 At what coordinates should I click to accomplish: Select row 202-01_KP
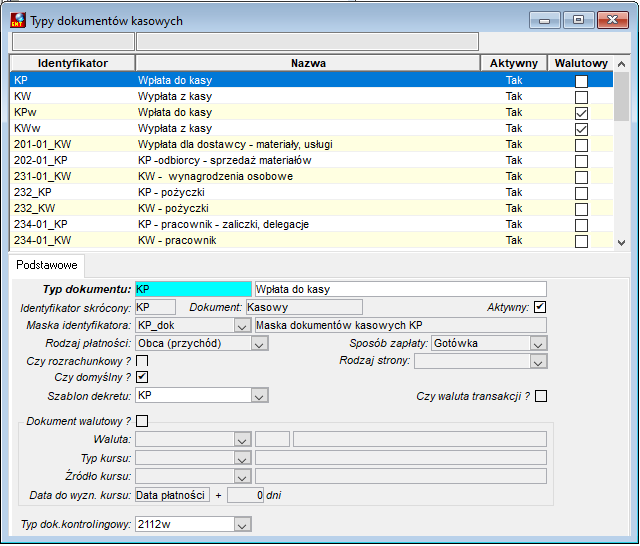[x=311, y=160]
